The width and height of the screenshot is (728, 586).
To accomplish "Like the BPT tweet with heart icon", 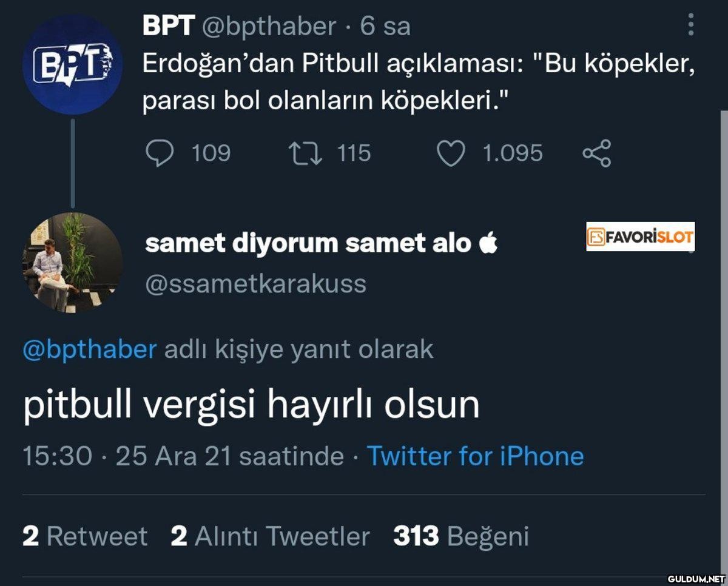I will 451,153.
